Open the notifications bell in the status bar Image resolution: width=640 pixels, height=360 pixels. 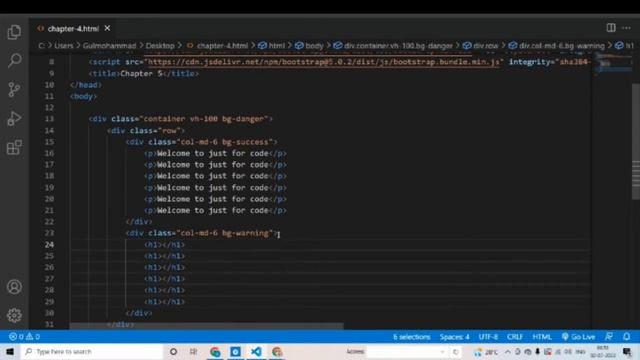pos(627,337)
